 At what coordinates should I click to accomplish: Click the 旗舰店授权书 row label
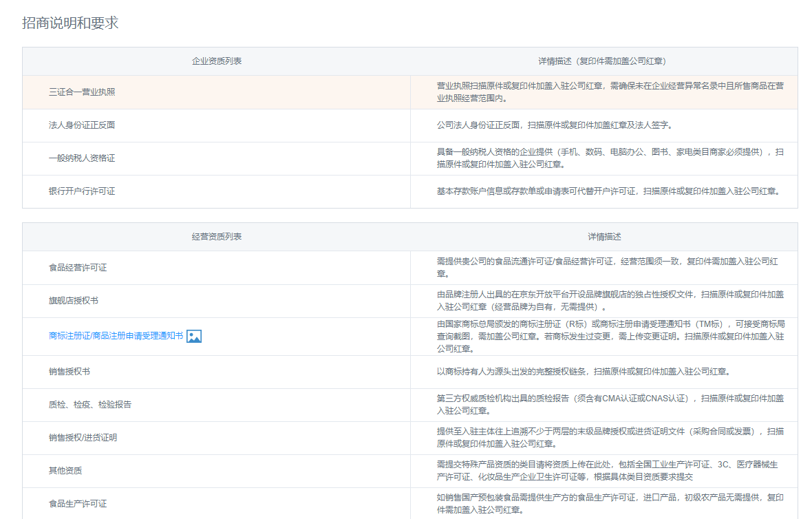click(x=74, y=301)
